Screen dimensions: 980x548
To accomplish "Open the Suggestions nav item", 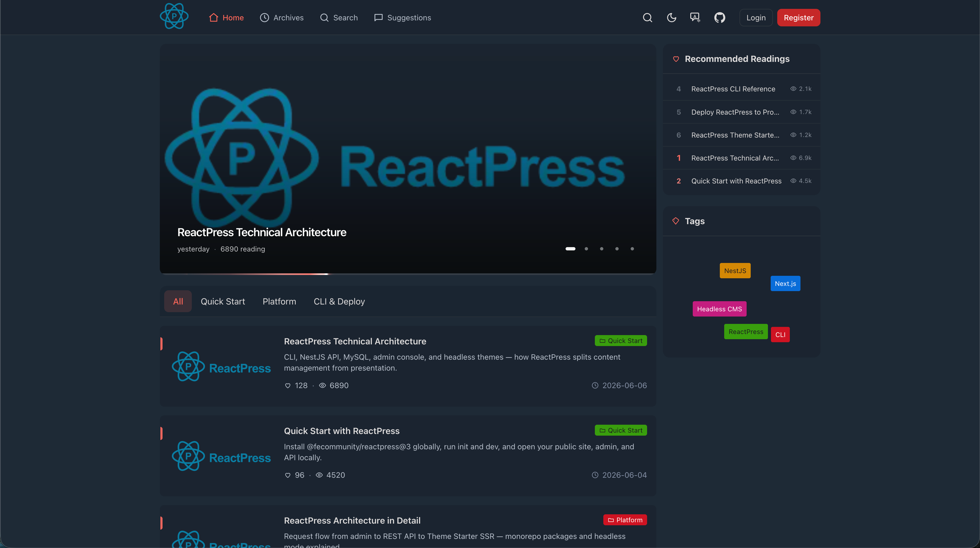I will click(402, 18).
